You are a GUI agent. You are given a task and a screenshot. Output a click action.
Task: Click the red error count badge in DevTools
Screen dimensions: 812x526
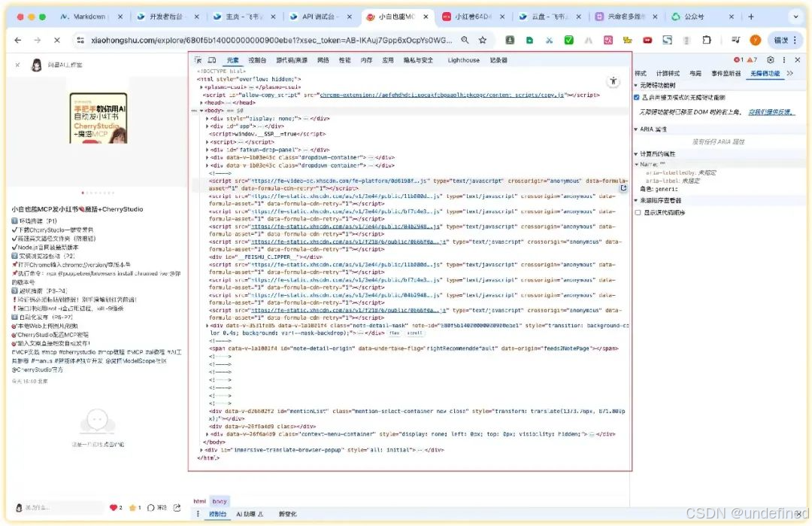[x=738, y=59]
